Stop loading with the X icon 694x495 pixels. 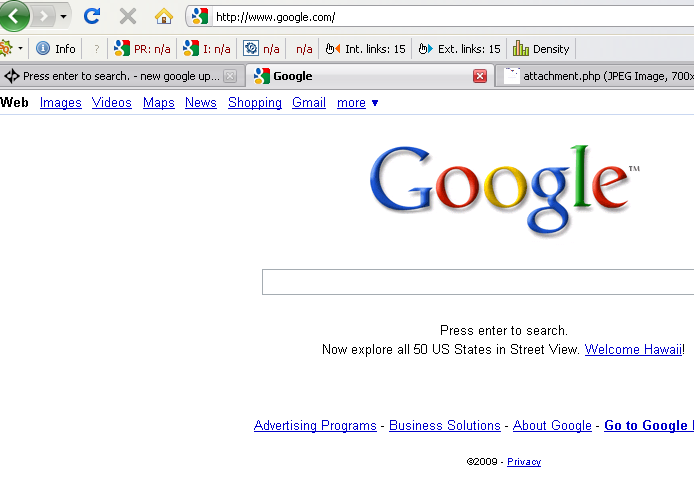pos(128,17)
